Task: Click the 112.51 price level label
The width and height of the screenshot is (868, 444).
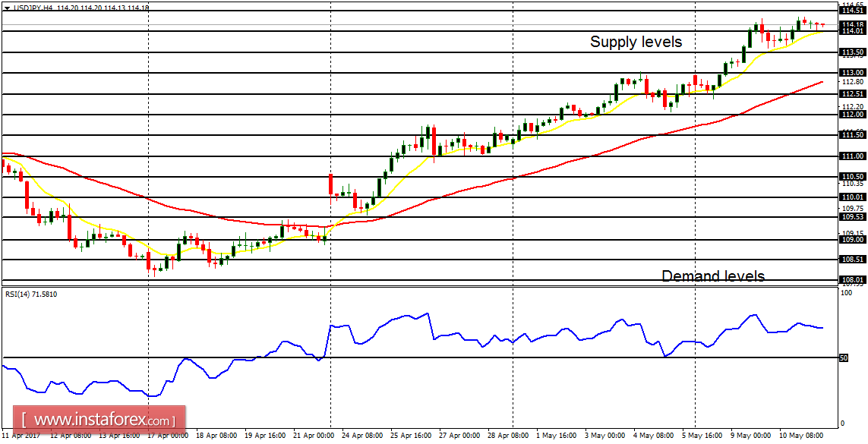Action: coord(853,94)
